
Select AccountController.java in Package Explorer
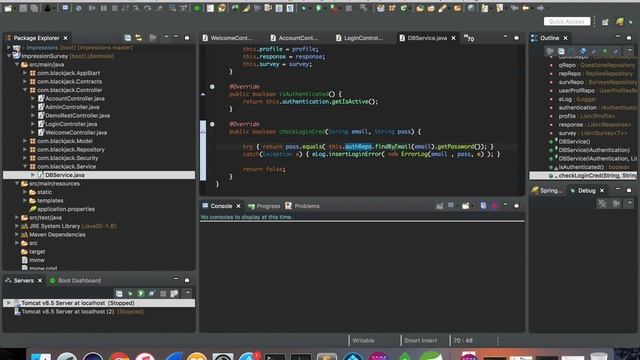pyautogui.click(x=75, y=98)
